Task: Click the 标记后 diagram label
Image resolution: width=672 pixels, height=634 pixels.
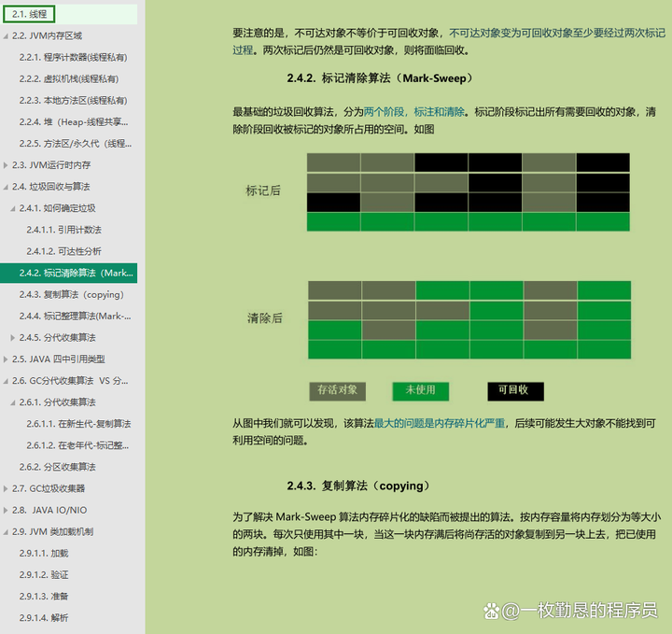Action: click(263, 190)
